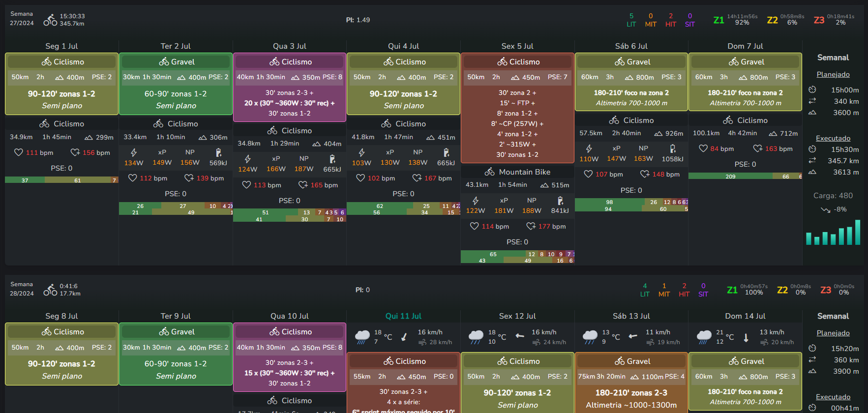Click Sáb 6 Jul zone distribution bar

point(631,205)
